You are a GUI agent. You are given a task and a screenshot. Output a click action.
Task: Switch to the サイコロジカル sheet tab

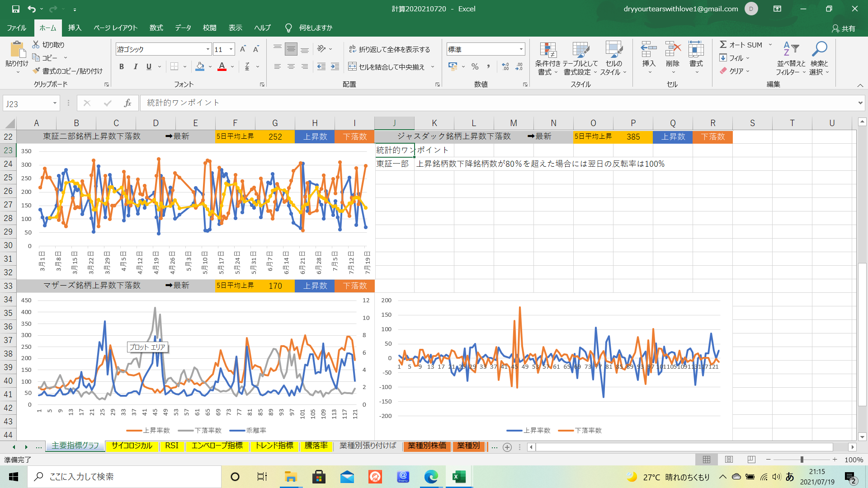point(132,446)
